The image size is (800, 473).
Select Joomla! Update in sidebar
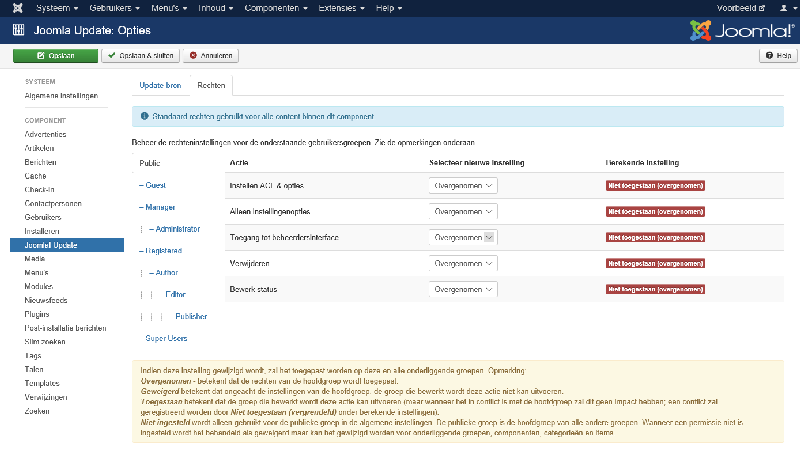[67, 245]
